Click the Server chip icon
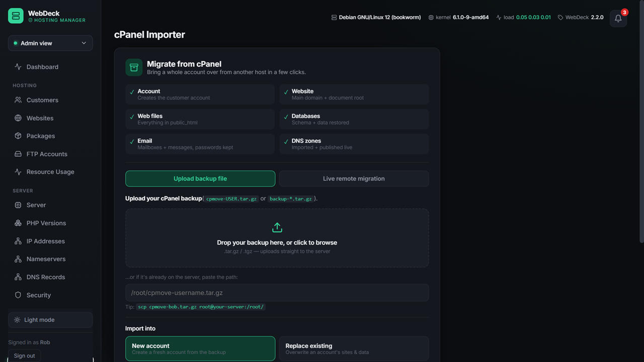This screenshot has width=644, height=362. point(18,205)
